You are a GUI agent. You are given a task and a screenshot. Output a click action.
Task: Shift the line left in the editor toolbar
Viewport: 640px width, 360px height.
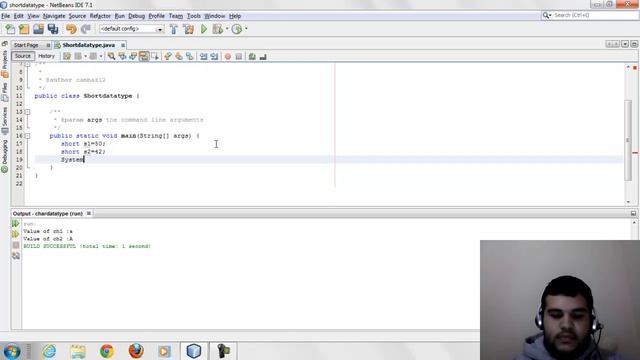click(x=203, y=56)
